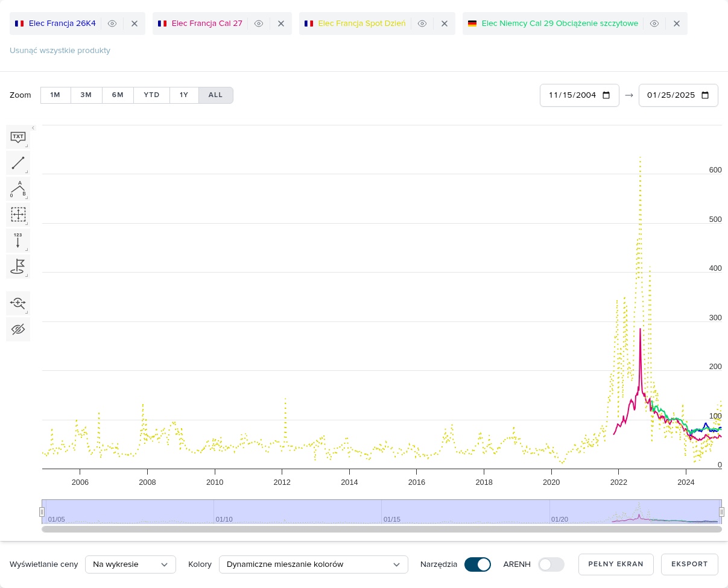Toggle visibility of Elec Francja Cal 27

click(259, 24)
